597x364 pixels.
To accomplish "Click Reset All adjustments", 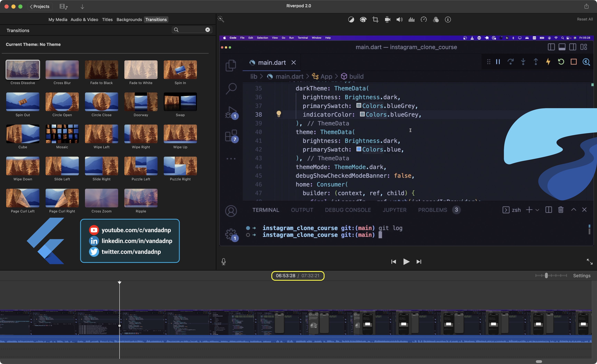I will tap(585, 19).
